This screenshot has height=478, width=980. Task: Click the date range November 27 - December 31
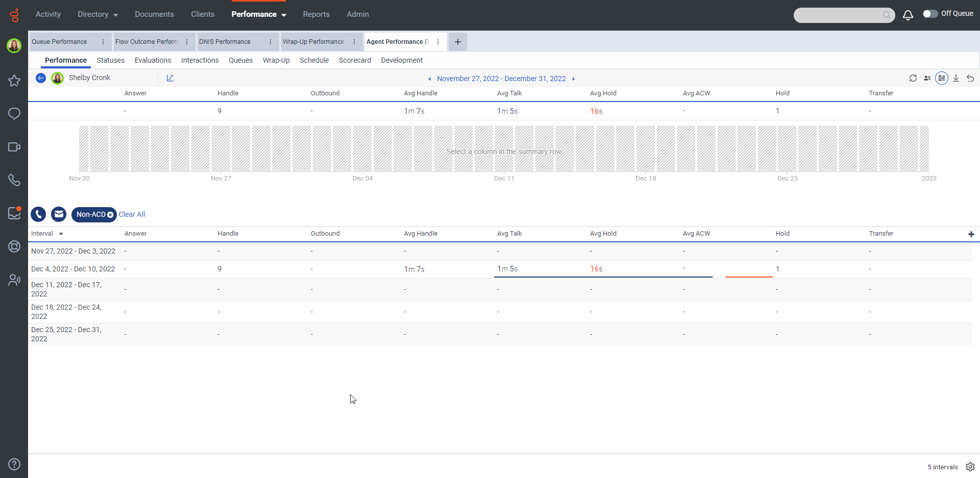[x=501, y=79]
